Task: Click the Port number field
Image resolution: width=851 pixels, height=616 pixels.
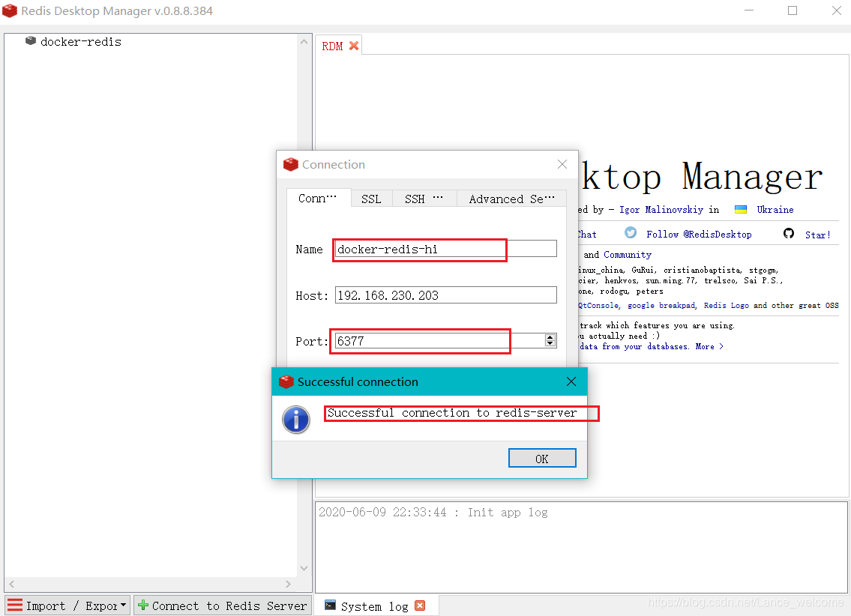Action: tap(439, 341)
